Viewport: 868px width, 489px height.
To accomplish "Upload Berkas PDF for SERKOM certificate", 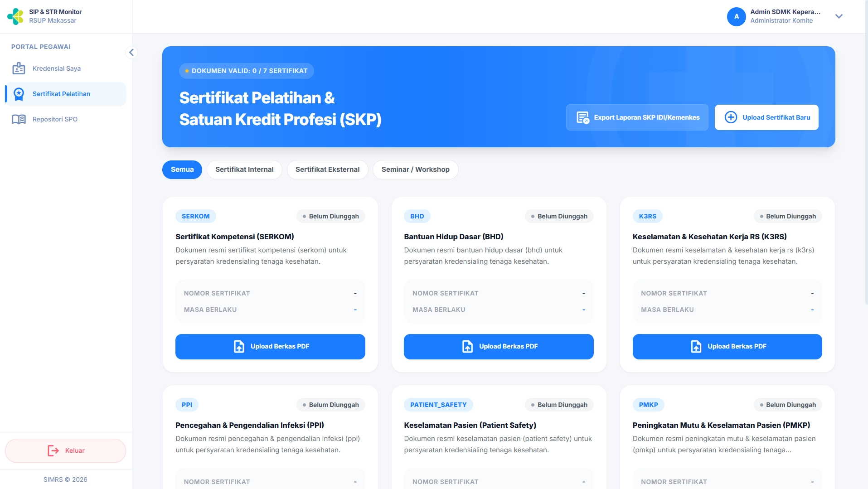I will point(270,347).
